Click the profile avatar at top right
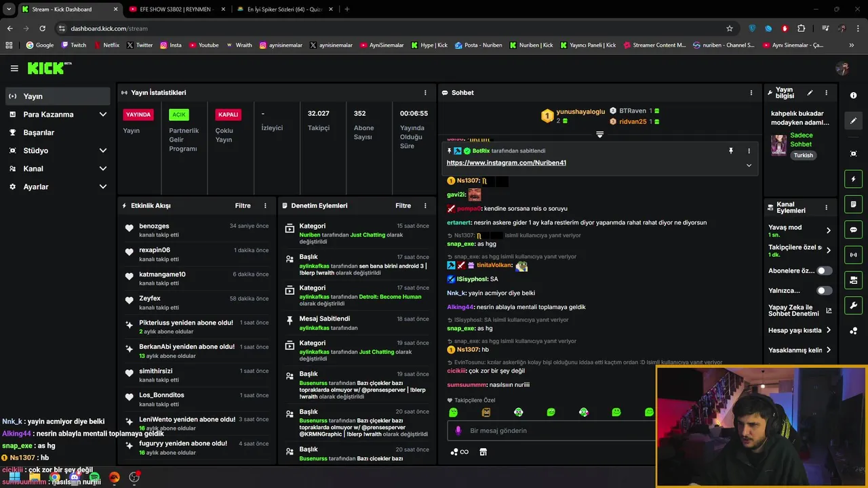The height and width of the screenshot is (488, 868). tap(842, 68)
